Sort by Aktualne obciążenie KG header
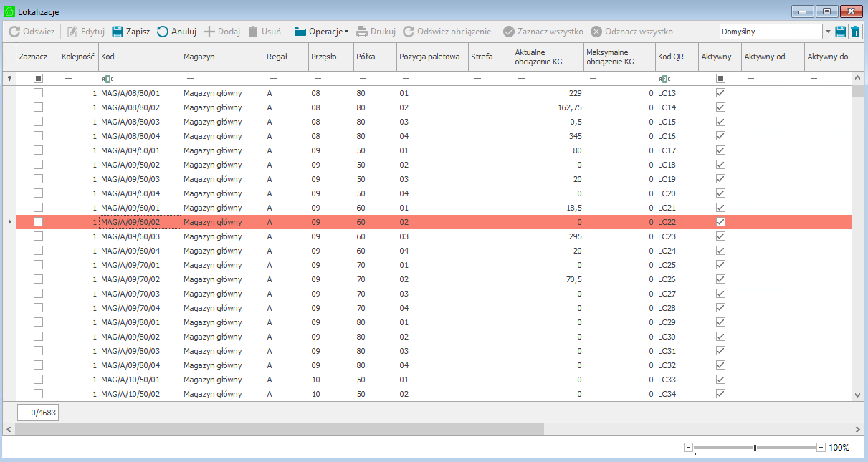The height and width of the screenshot is (462, 868). (x=548, y=57)
